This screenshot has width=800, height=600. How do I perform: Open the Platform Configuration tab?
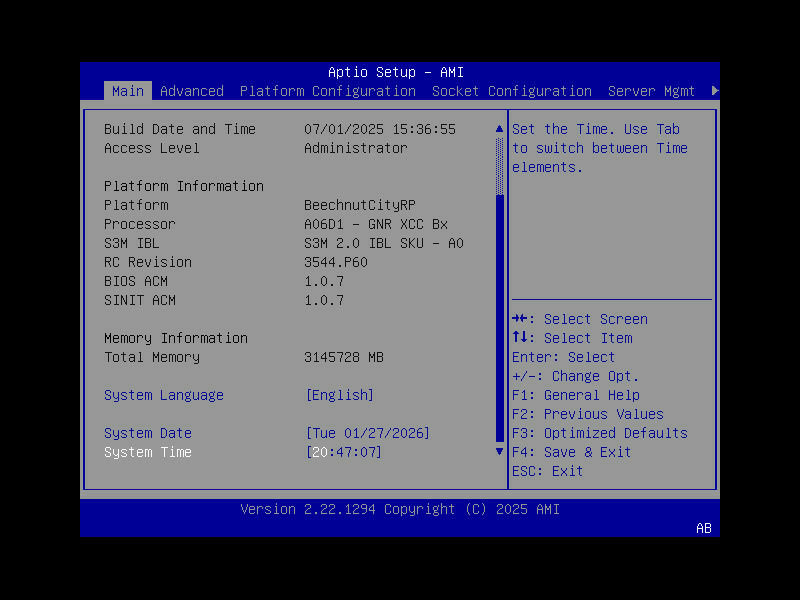(x=327, y=91)
